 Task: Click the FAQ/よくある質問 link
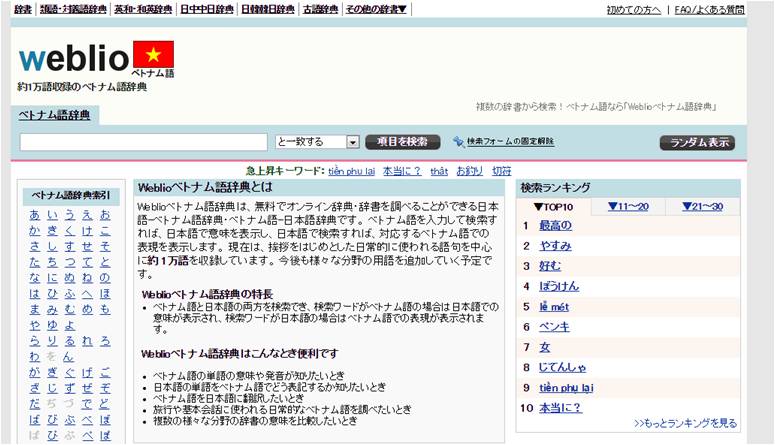709,10
